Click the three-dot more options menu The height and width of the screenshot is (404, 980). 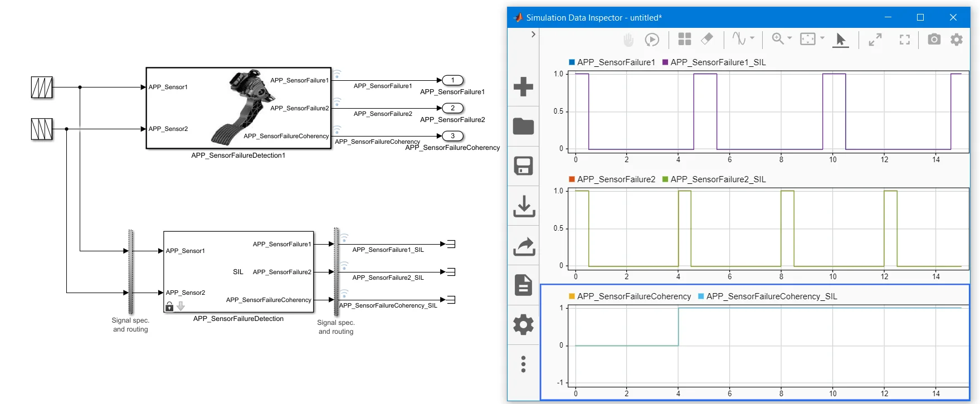[x=523, y=364]
